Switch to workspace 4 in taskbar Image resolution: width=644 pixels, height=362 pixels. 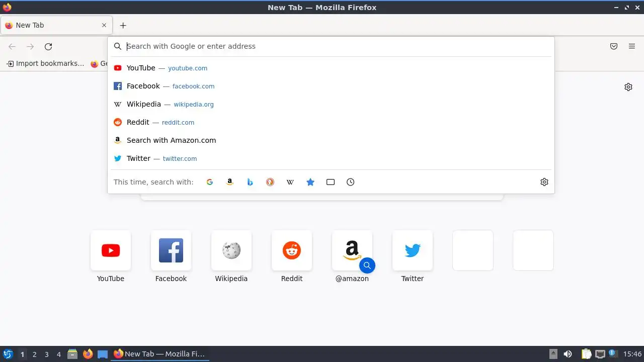(x=58, y=354)
